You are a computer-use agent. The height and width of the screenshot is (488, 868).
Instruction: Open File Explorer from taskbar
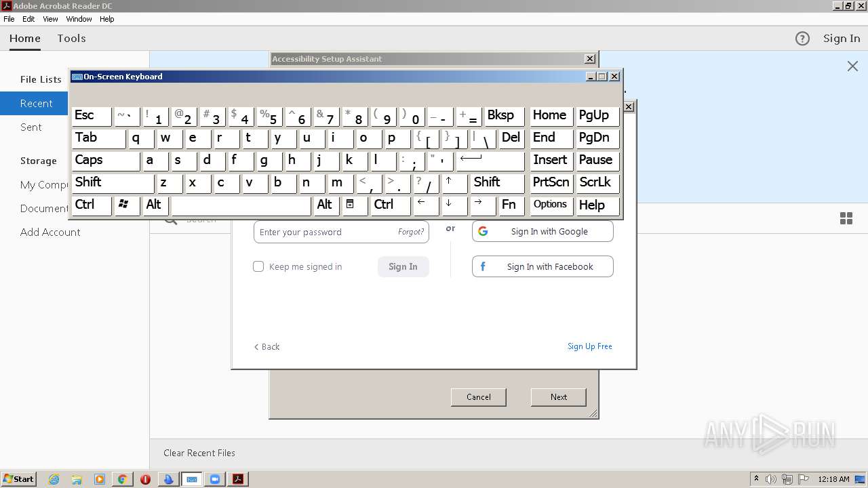click(77, 479)
